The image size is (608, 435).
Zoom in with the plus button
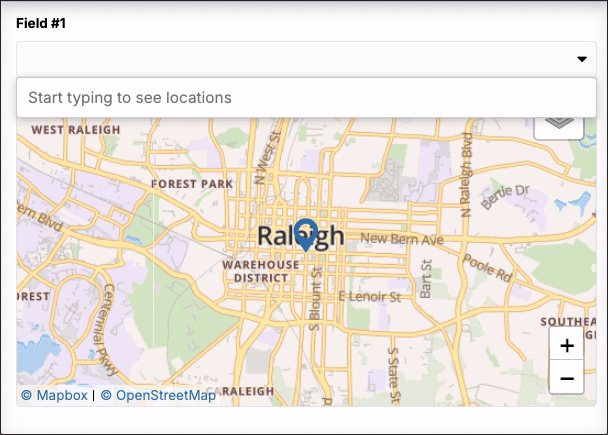click(567, 345)
